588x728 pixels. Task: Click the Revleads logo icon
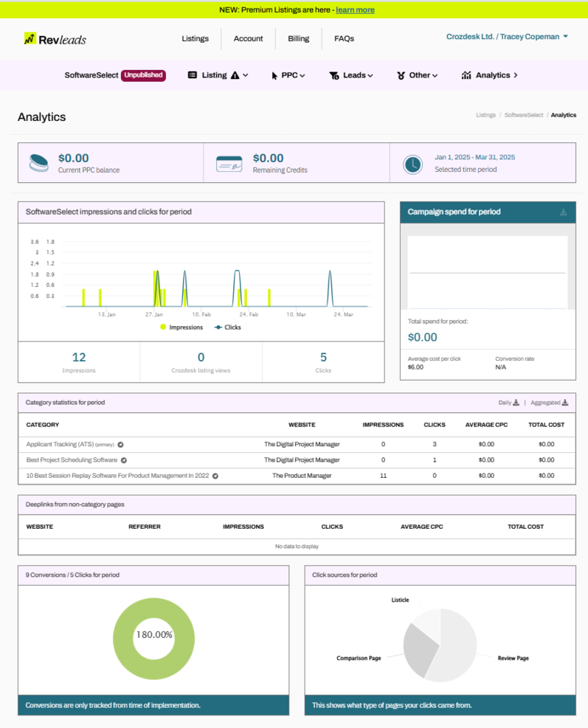[x=30, y=38]
